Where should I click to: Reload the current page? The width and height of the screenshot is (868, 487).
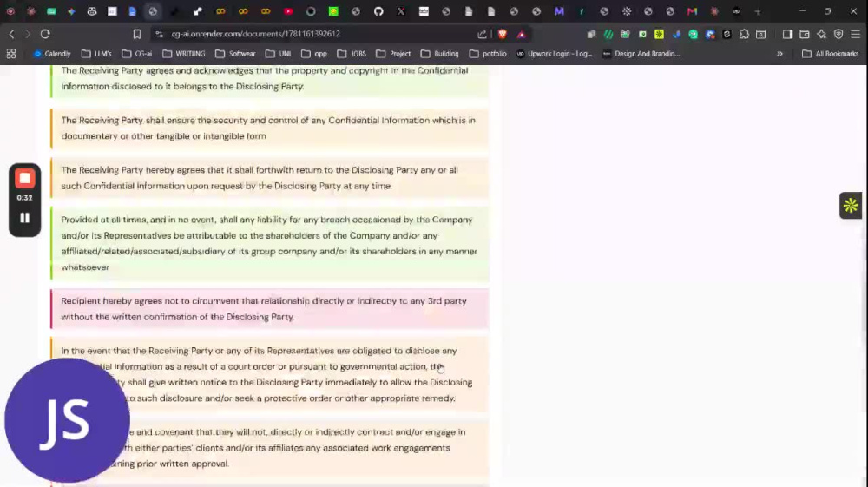(45, 34)
